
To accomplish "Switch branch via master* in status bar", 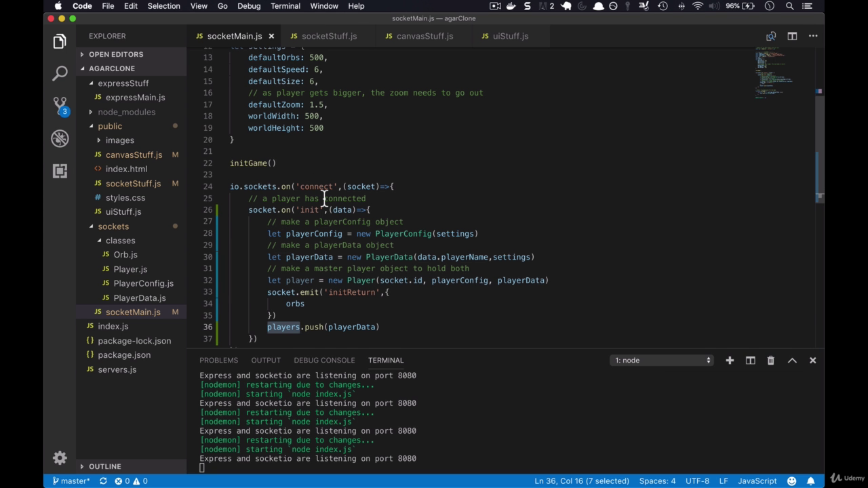I will tap(71, 481).
